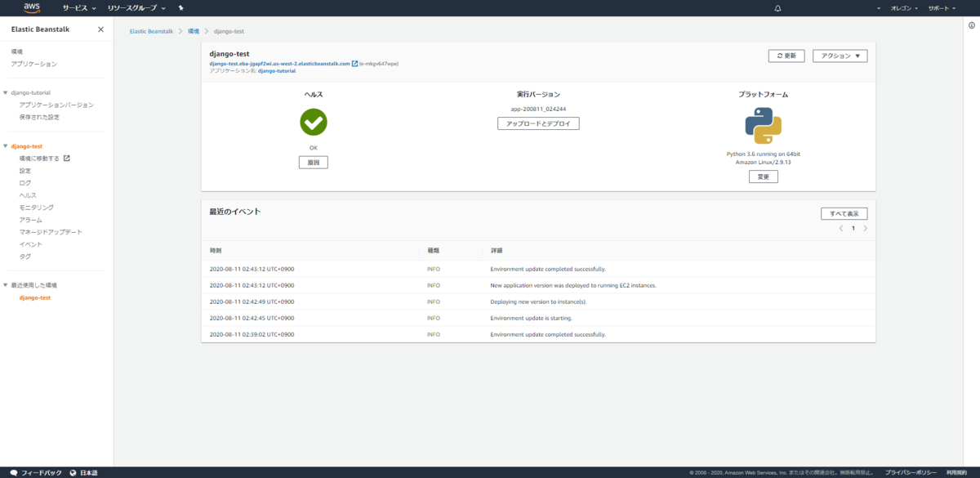Open イベント in the sidebar
Viewport: 980px width, 478px height.
point(31,244)
